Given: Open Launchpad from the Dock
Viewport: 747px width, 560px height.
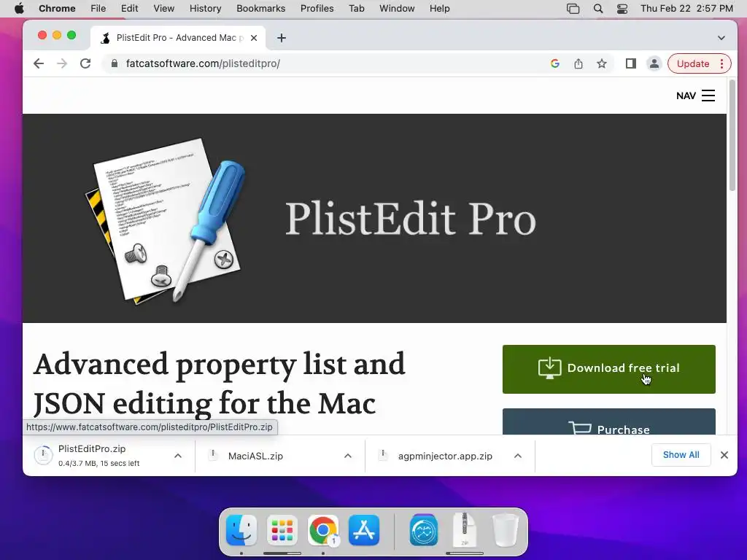Looking at the screenshot, I should pos(282,529).
